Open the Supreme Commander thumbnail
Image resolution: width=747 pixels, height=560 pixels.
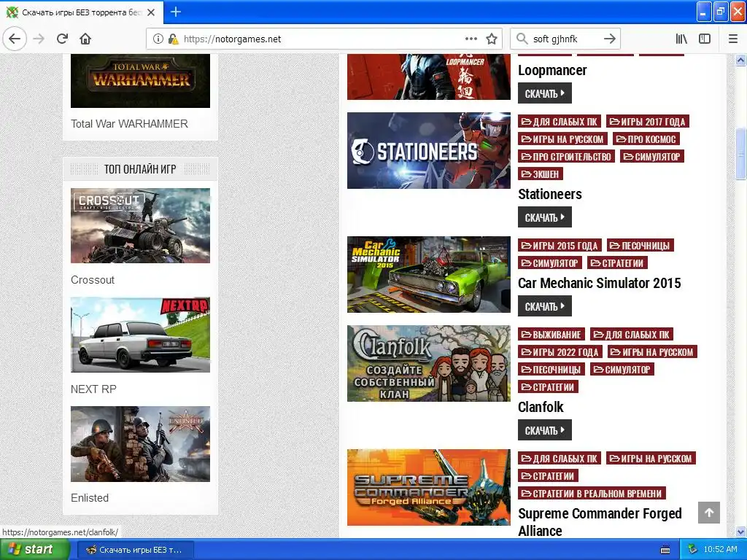(x=429, y=487)
